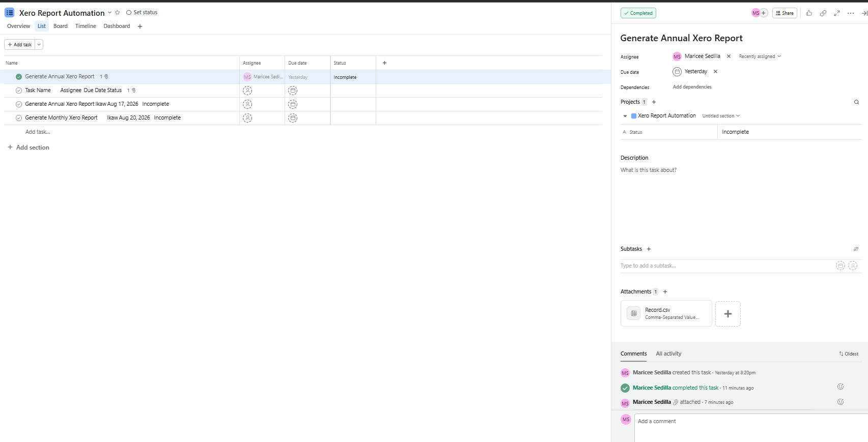Image resolution: width=868 pixels, height=442 pixels.
Task: Click the dashed add attachment box
Action: (728, 314)
